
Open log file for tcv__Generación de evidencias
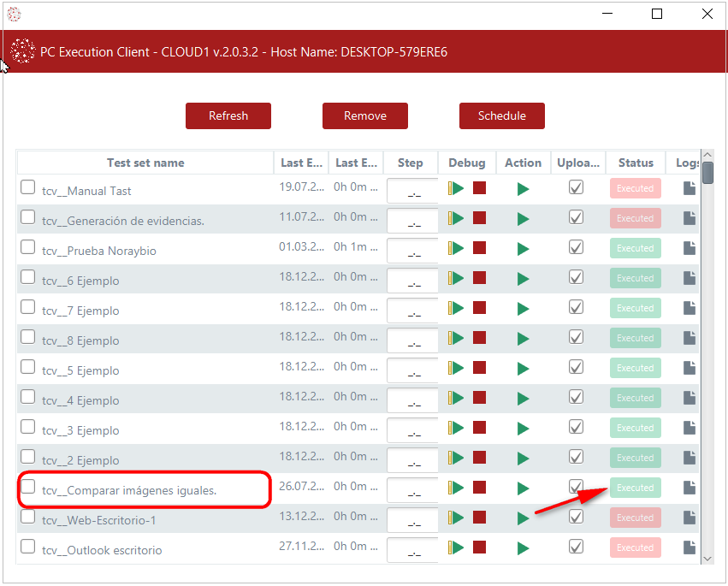coord(689,218)
